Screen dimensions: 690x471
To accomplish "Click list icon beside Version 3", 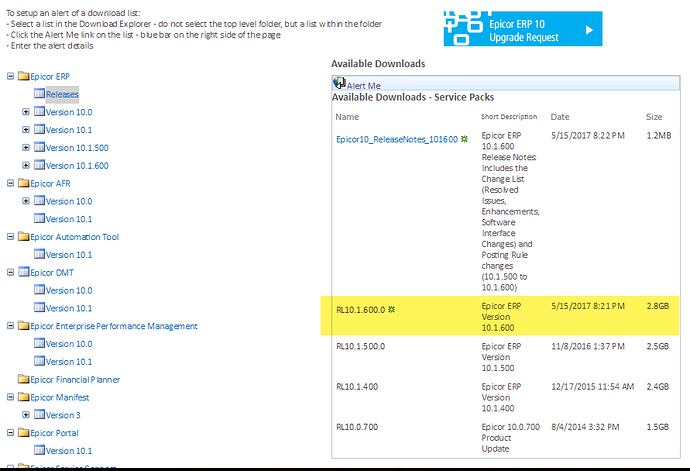I will pos(40,414).
